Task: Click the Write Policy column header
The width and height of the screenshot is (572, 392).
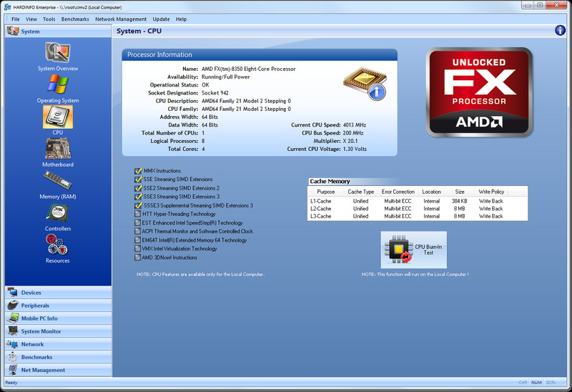Action: pos(491,192)
